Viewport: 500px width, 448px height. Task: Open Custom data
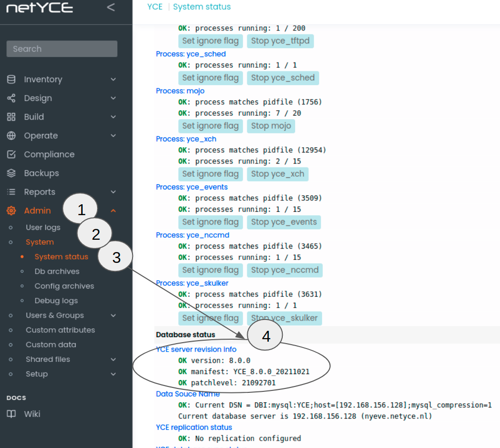coord(51,345)
